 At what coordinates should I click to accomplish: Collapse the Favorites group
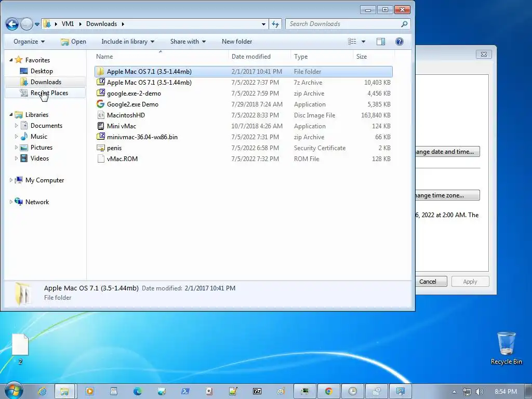point(11,60)
